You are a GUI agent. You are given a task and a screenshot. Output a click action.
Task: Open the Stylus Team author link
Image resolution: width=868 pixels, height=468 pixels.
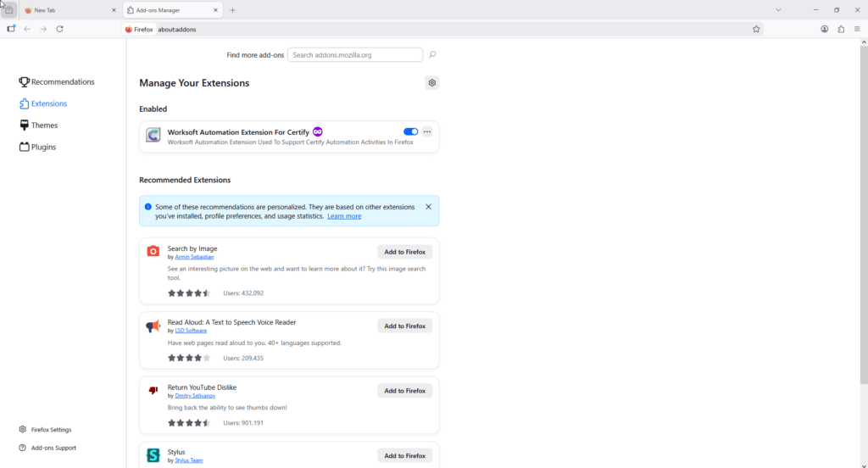[x=189, y=460]
